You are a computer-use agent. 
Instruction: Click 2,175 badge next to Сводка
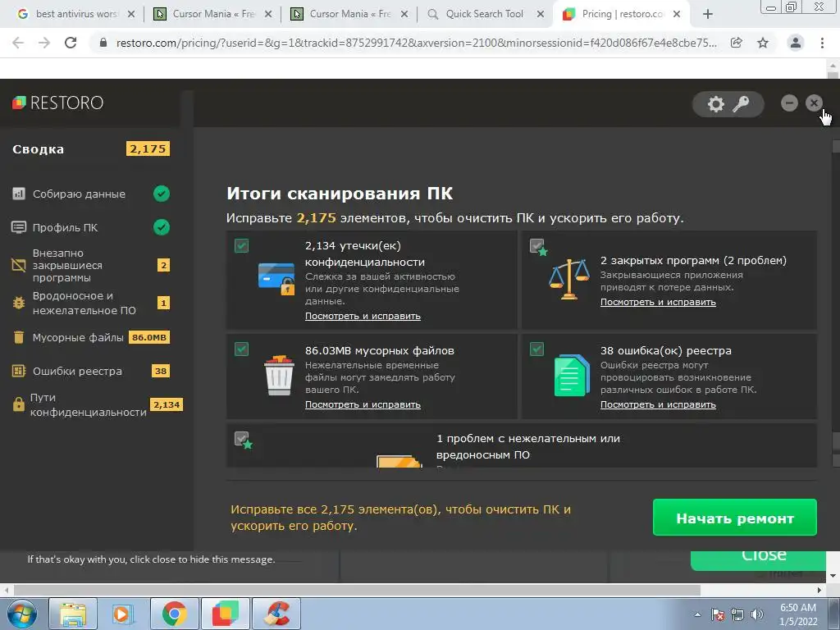[148, 148]
